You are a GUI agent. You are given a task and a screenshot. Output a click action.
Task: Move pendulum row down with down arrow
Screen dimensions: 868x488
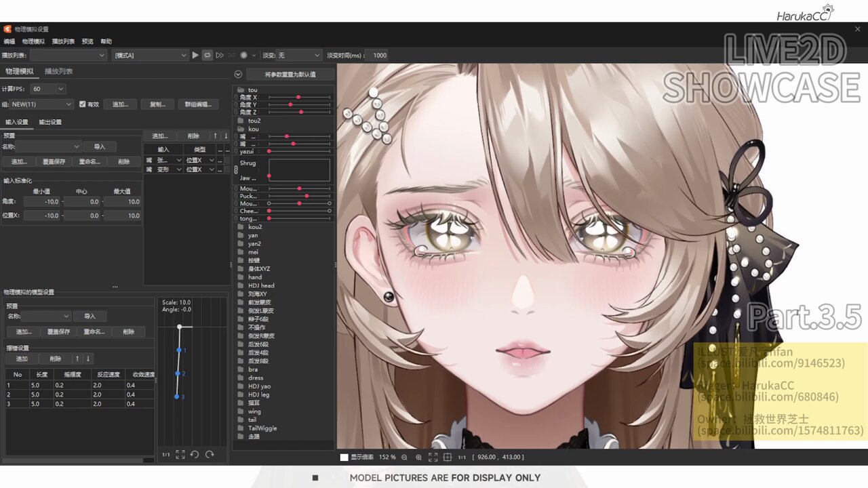(88, 359)
